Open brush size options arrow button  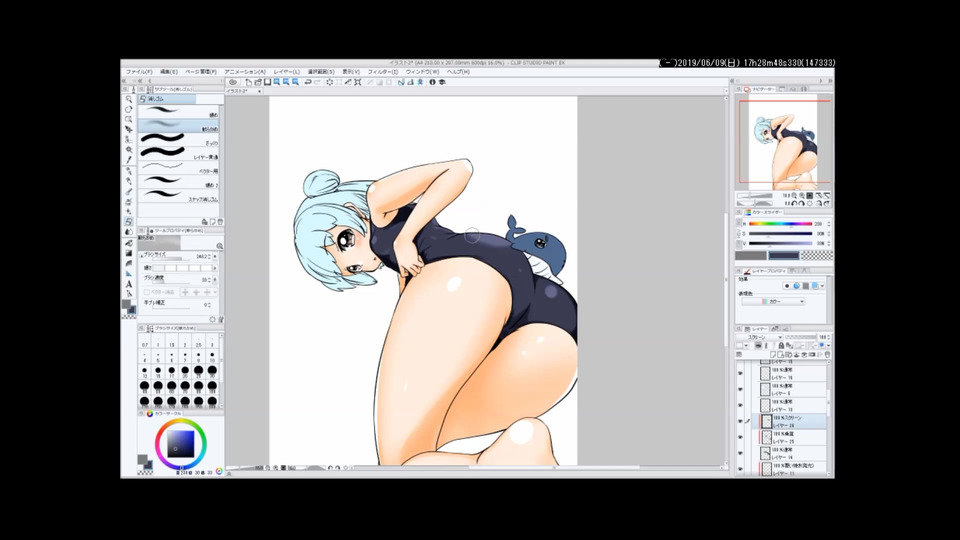pyautogui.click(x=215, y=256)
